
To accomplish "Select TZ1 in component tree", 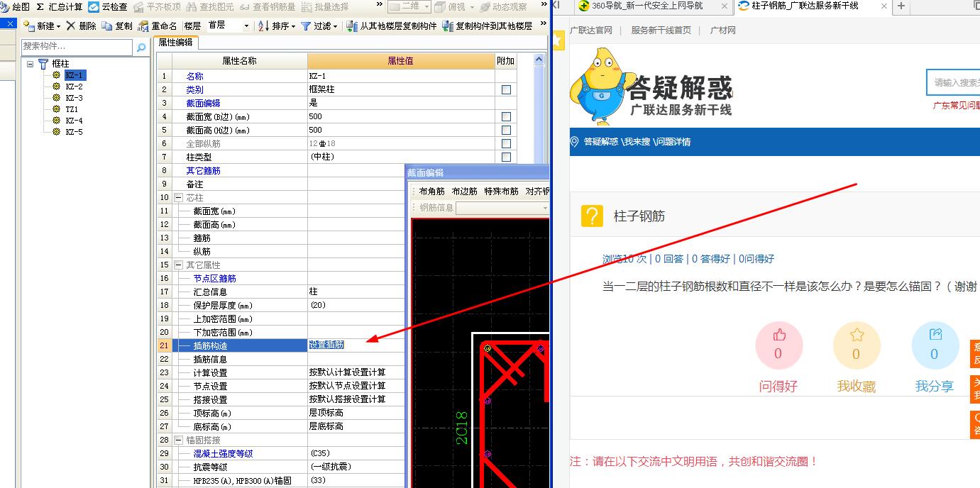I will (72, 109).
